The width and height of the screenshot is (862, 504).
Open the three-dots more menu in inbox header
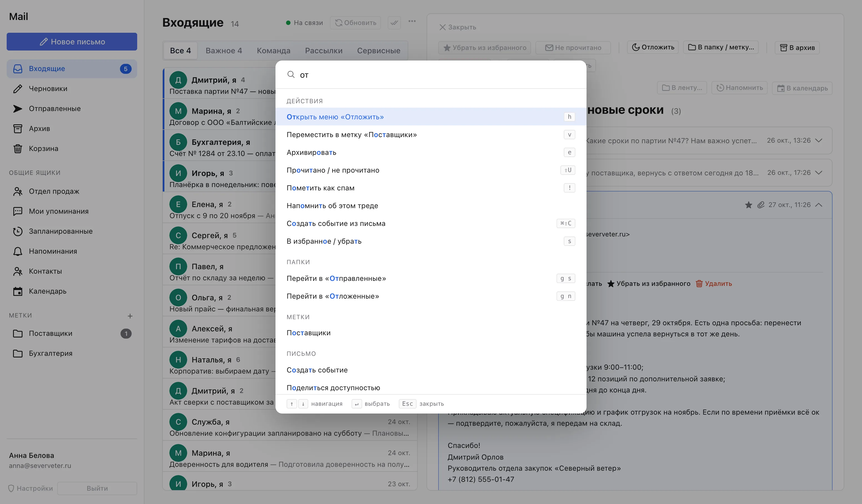(412, 21)
